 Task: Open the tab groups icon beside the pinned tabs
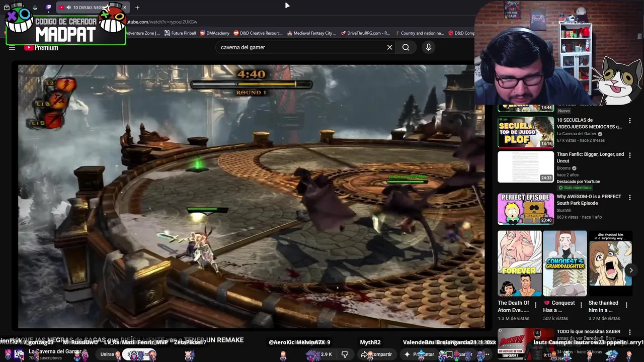7,8
